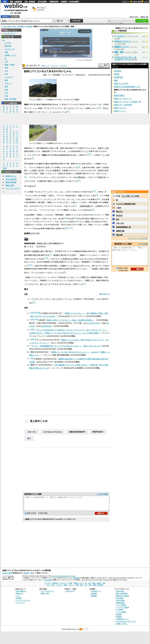Focus the main search input field
150x644 pixels.
pos(27,21)
